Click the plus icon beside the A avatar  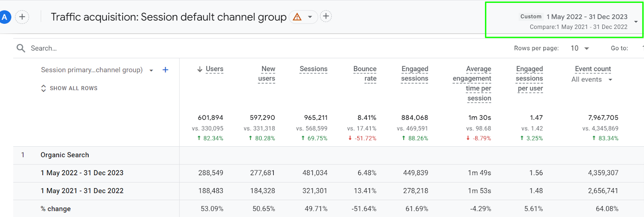22,17
